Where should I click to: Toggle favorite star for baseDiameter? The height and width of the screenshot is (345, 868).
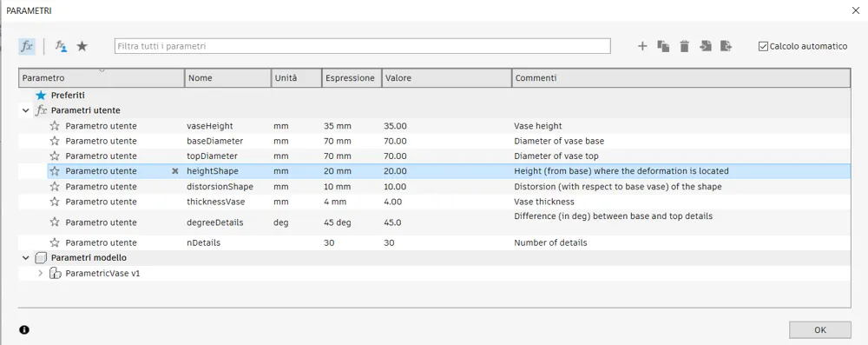click(54, 141)
